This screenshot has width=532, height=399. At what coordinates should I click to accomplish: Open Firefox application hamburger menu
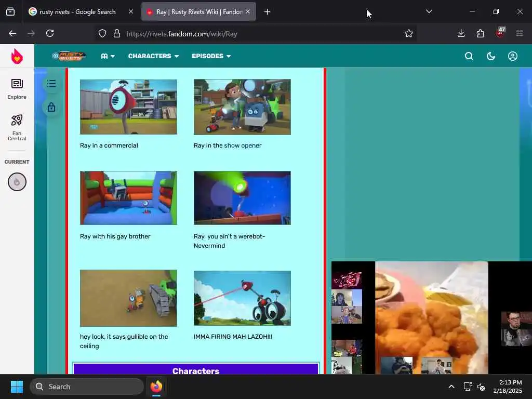[x=520, y=33]
